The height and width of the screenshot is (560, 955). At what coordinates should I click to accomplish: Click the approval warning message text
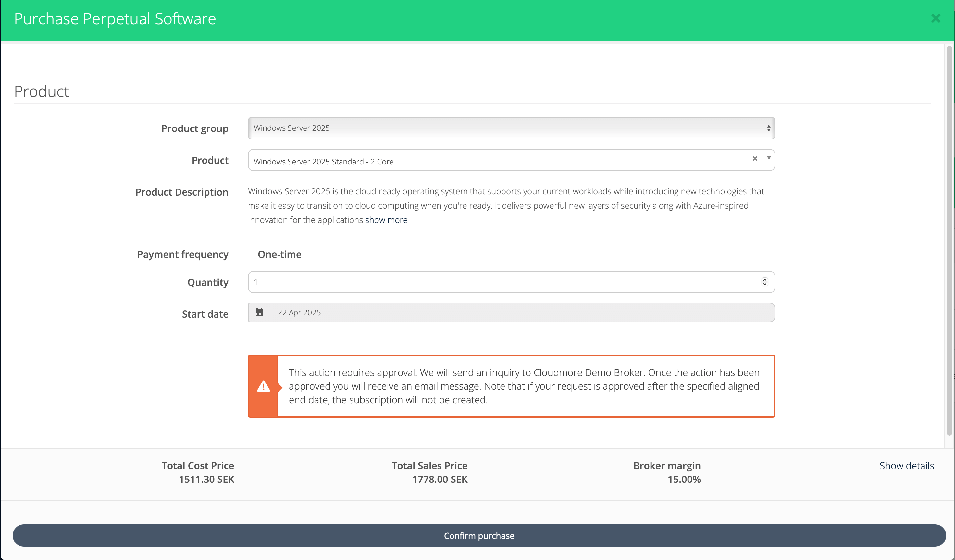pos(524,386)
